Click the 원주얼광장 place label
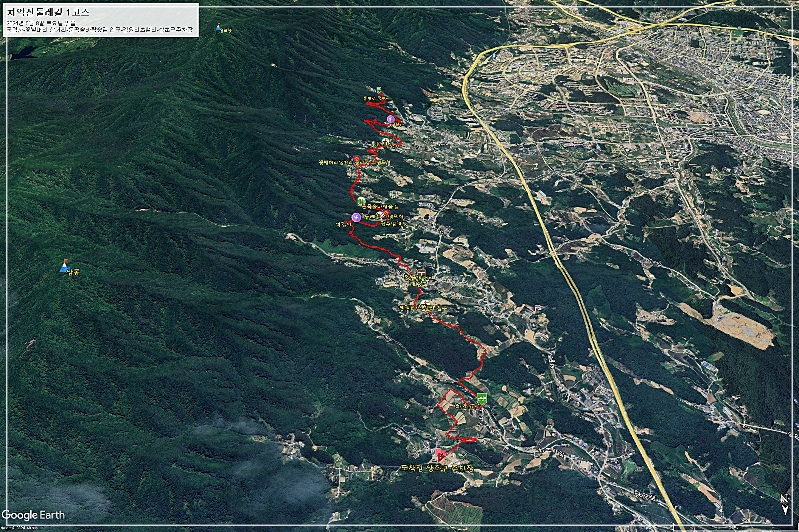Viewport: 799px width, 532px height. click(393, 224)
